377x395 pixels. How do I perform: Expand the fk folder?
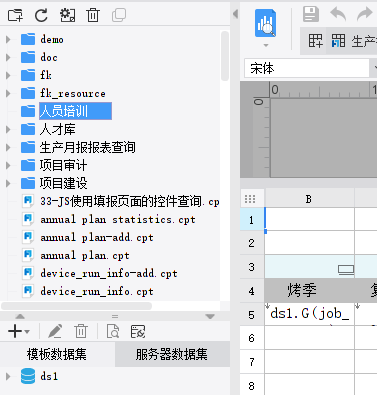tap(8, 75)
